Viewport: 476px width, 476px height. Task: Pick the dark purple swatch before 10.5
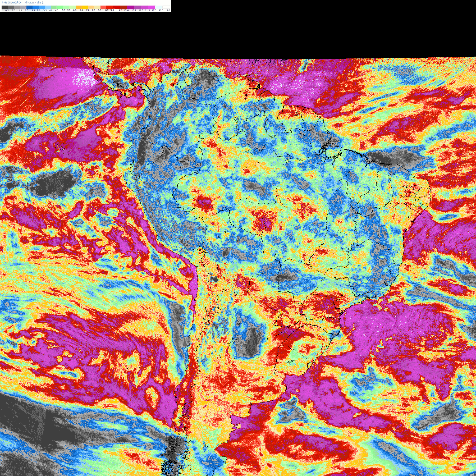(x=131, y=7)
